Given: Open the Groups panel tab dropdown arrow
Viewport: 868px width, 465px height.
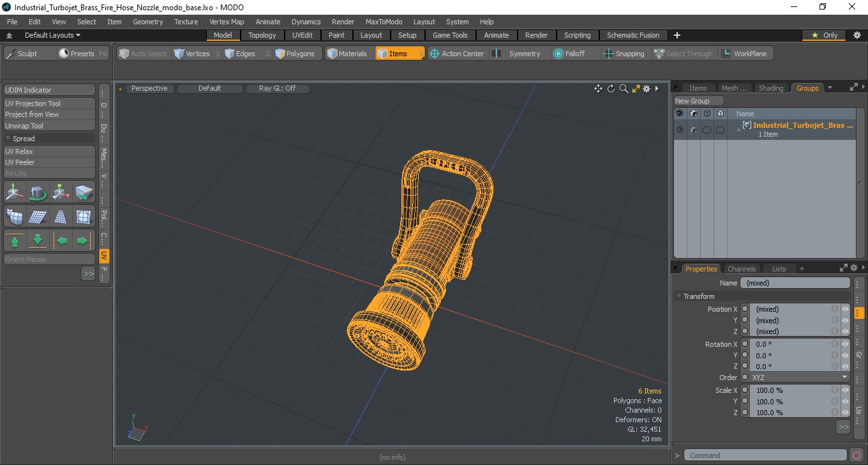Looking at the screenshot, I should (830, 88).
